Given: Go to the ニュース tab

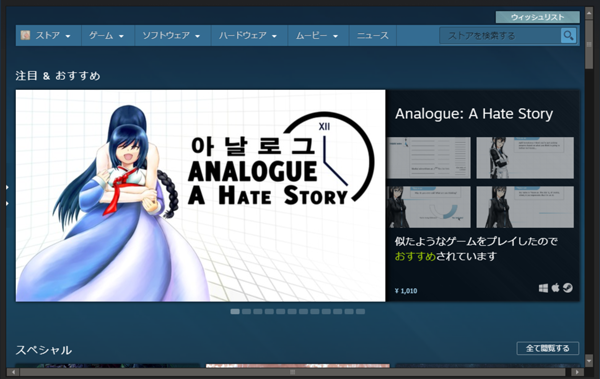Looking at the screenshot, I should [373, 36].
